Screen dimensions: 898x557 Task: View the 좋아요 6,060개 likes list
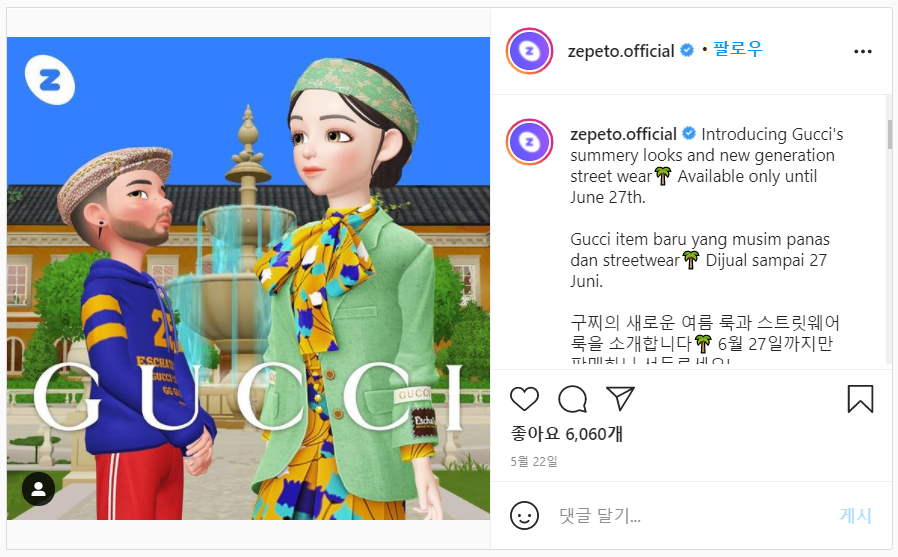(567, 434)
